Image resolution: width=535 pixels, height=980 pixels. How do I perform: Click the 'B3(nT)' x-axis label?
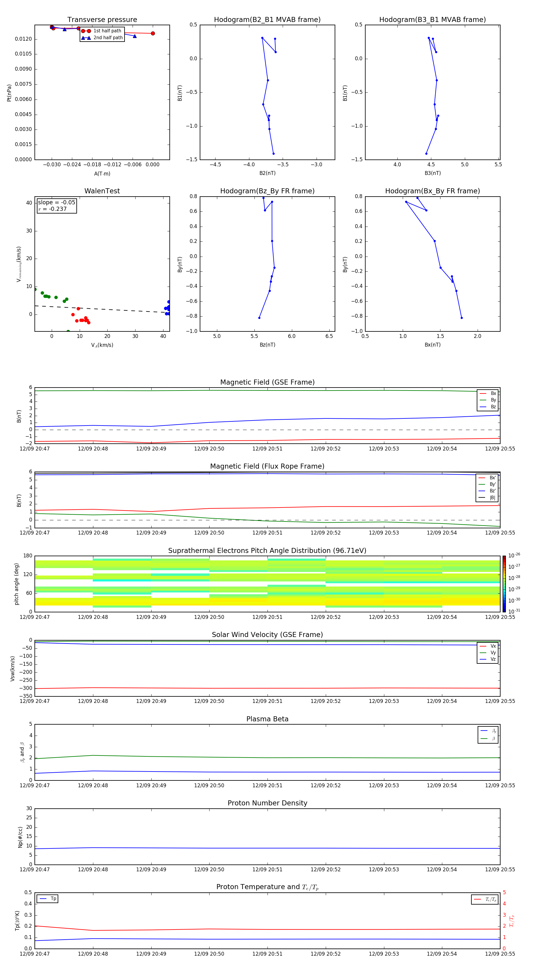click(x=432, y=173)
